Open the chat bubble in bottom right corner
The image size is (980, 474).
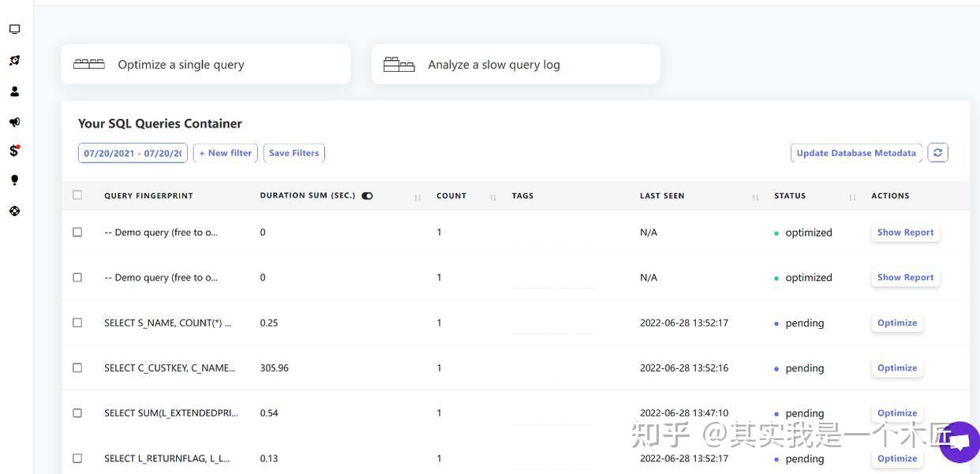click(x=959, y=442)
